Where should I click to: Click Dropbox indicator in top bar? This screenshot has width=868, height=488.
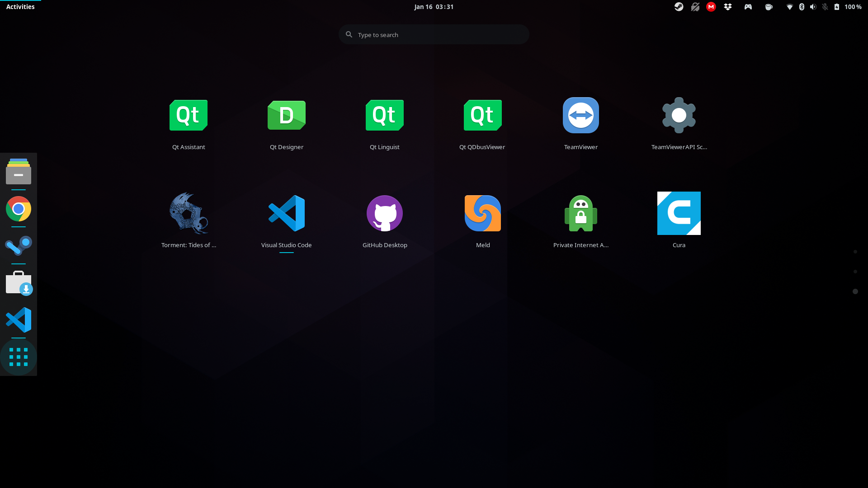coord(728,7)
